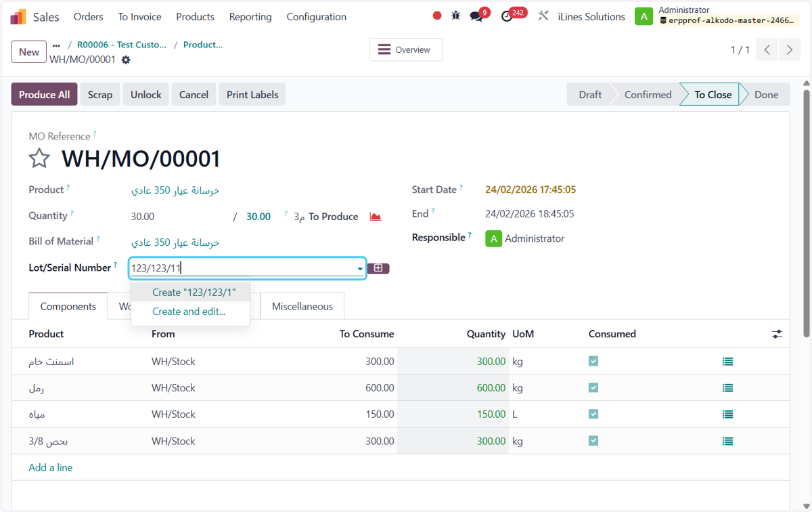Viewport: 812px width, 512px height.
Task: Click the Scrap button
Action: pos(100,95)
